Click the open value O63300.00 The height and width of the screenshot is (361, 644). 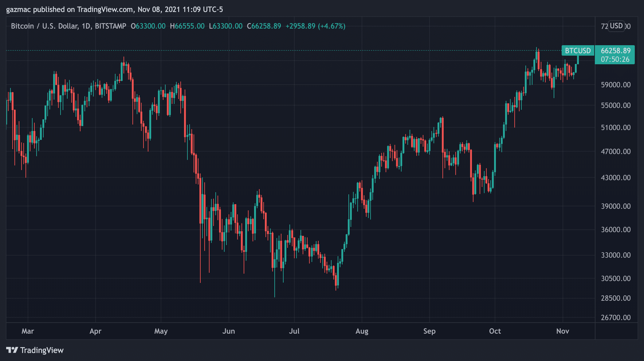point(148,26)
